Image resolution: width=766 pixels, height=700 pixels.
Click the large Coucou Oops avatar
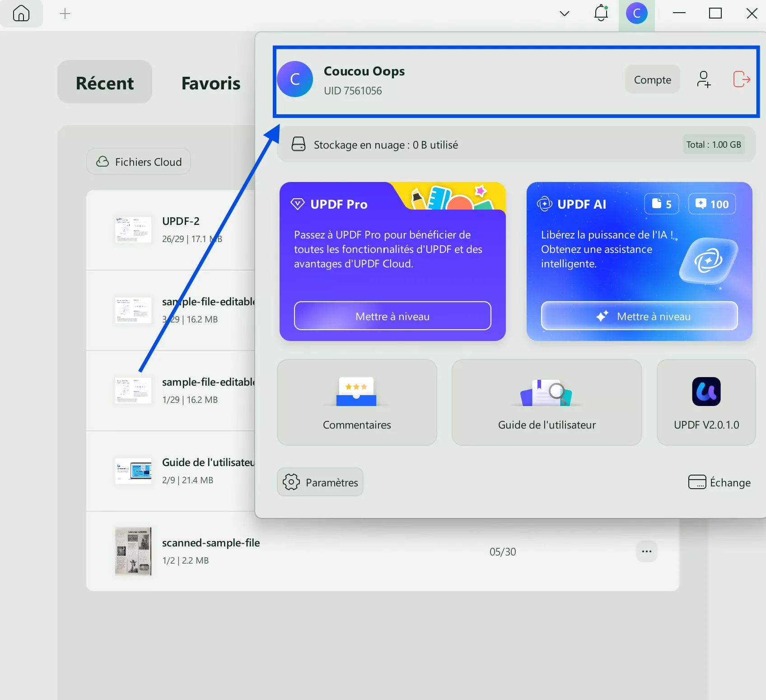295,79
